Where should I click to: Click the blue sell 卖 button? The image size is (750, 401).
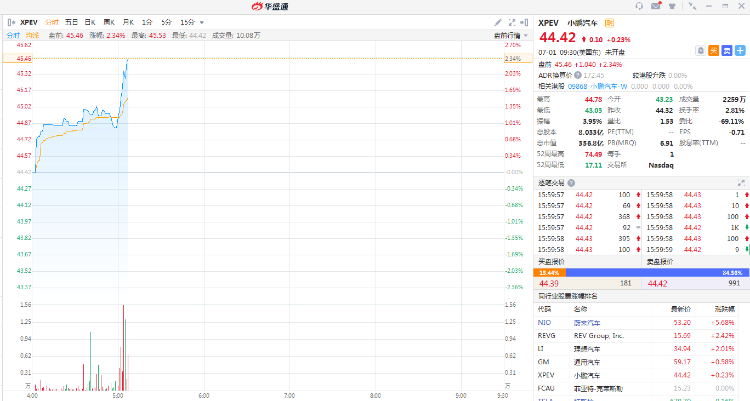click(727, 50)
